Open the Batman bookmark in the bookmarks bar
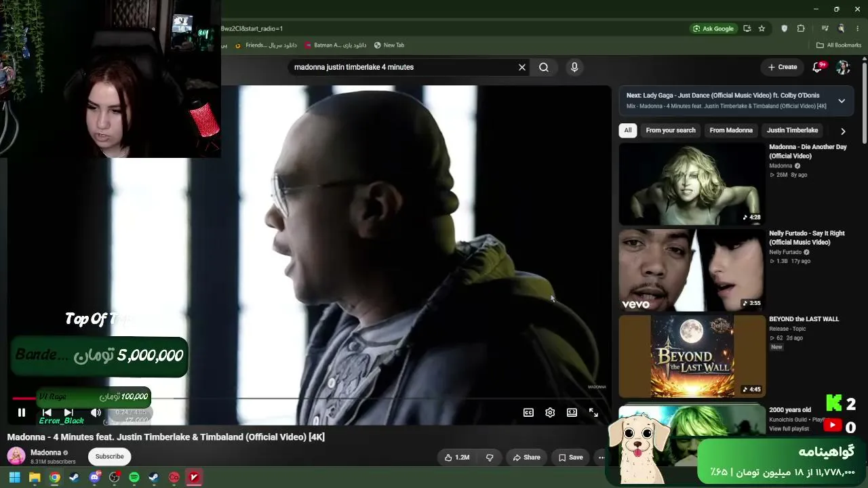Image resolution: width=868 pixels, height=488 pixels. 336,45
